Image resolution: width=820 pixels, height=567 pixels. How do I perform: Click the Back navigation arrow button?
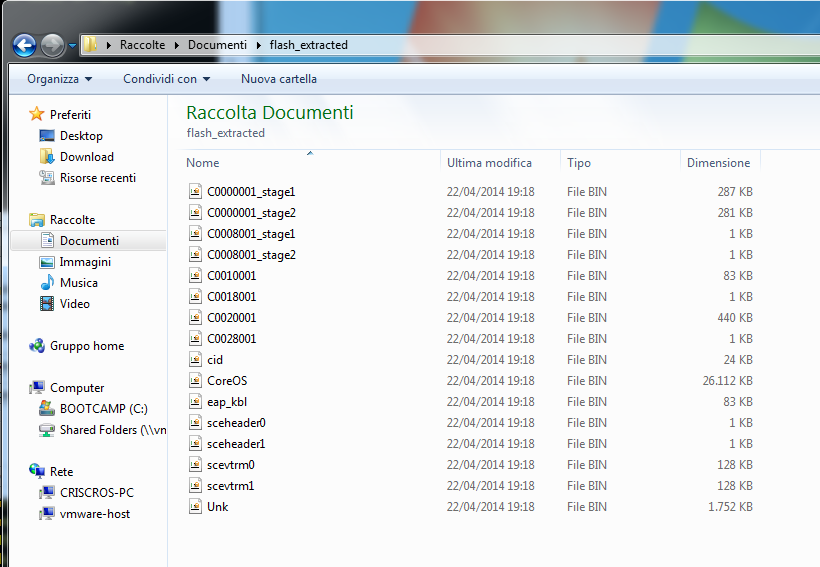[24, 45]
